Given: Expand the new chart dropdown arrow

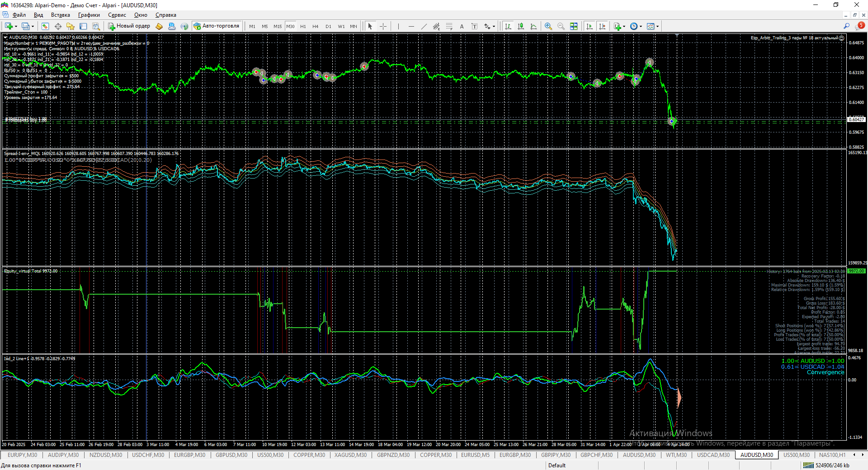Looking at the screenshot, I should [16, 26].
